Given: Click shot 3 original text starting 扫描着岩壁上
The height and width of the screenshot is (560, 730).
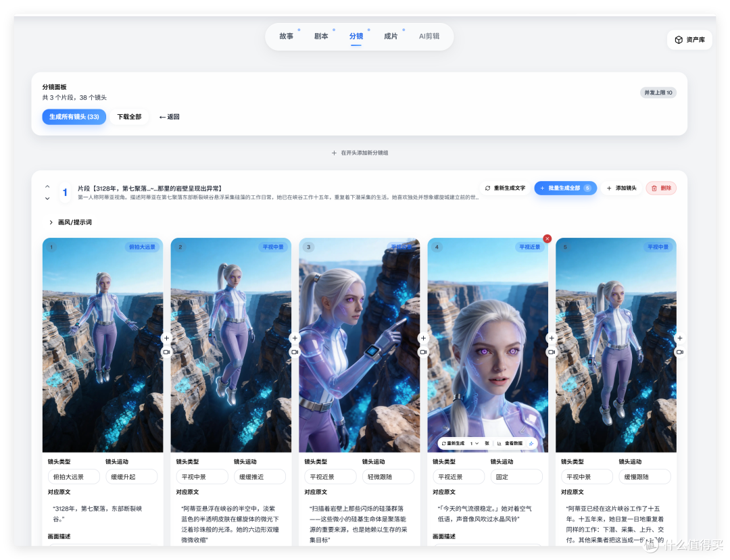Looking at the screenshot, I should point(358,524).
